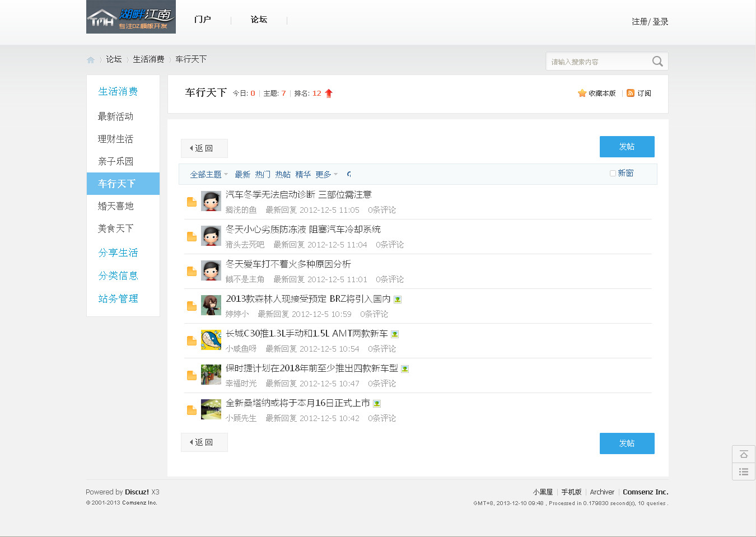This screenshot has height=537, width=756.
Task: Select 婚天喜地 in the sidebar
Action: (116, 206)
